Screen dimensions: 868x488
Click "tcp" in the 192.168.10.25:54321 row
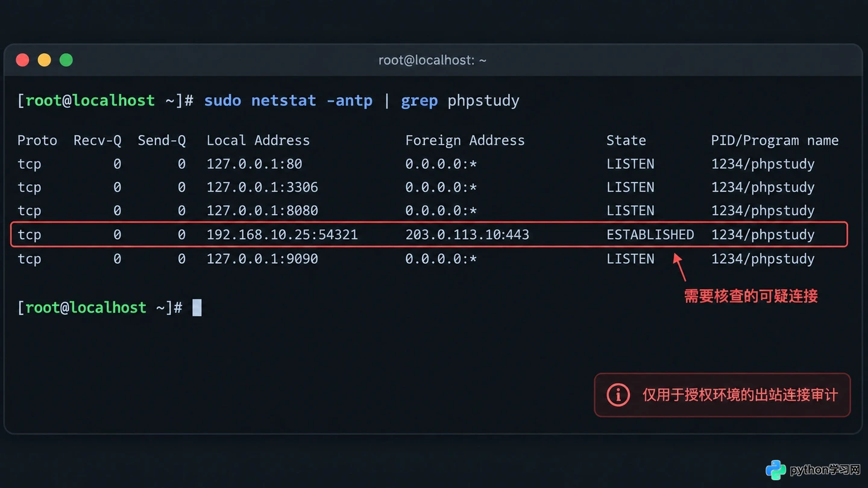click(30, 235)
